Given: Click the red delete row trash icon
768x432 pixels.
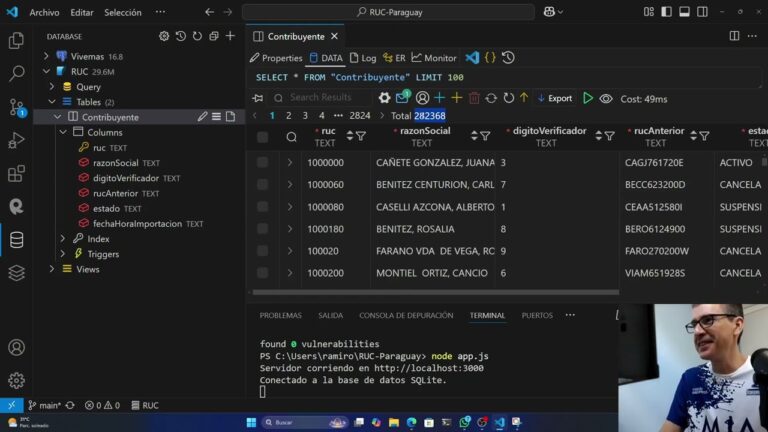Looking at the screenshot, I should point(474,98).
